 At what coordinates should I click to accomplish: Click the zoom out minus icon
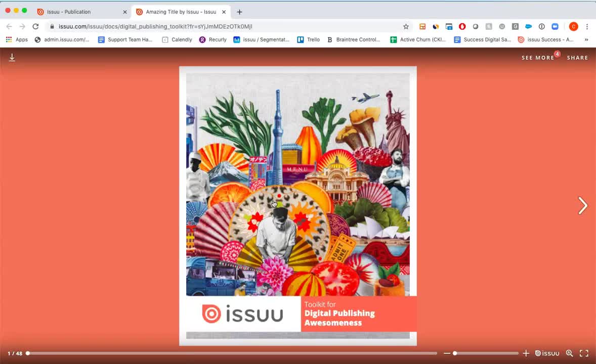coord(447,353)
